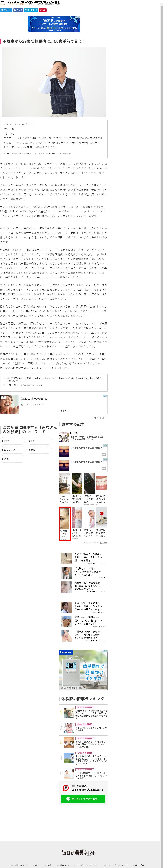Click the Pinterest 保存 button

tap(43, 10)
